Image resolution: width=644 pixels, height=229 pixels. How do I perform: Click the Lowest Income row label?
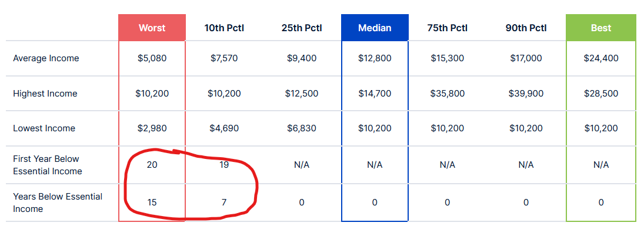coord(44,128)
